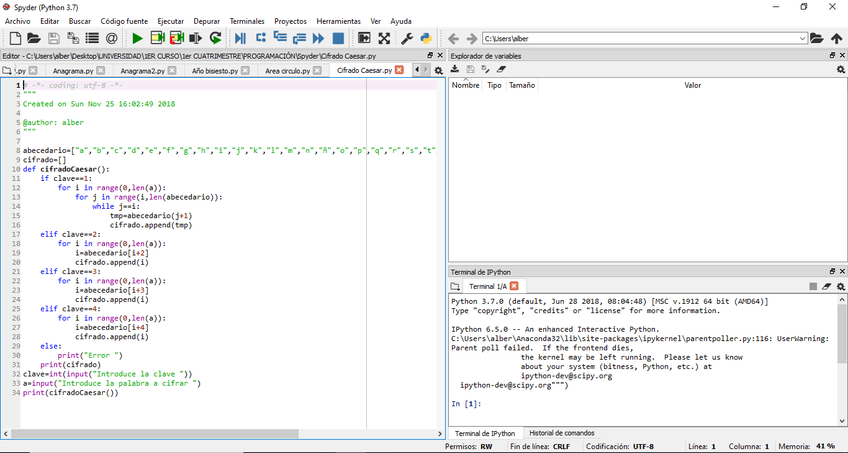The height and width of the screenshot is (453, 848).
Task: Open the Código fuente menu
Action: click(125, 21)
